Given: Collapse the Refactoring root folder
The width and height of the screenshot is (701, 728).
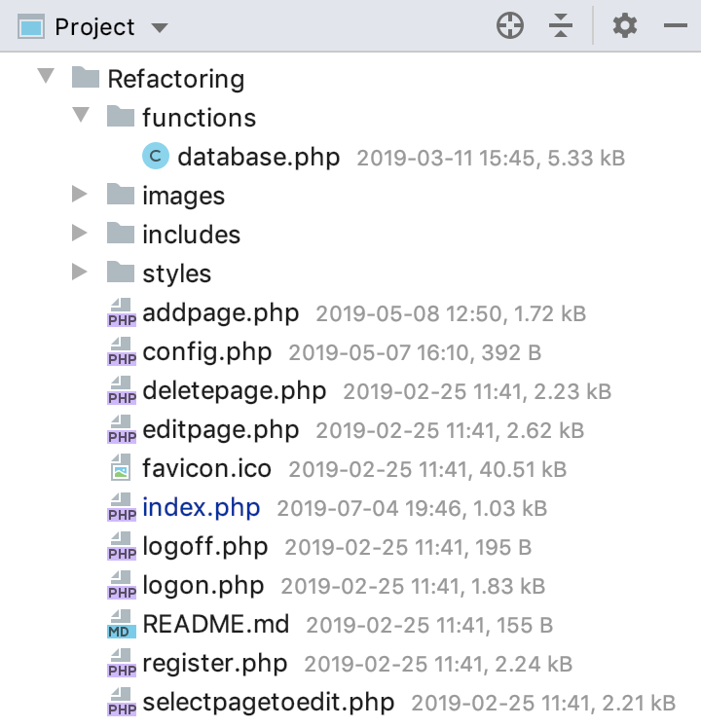Looking at the screenshot, I should pos(46,75).
